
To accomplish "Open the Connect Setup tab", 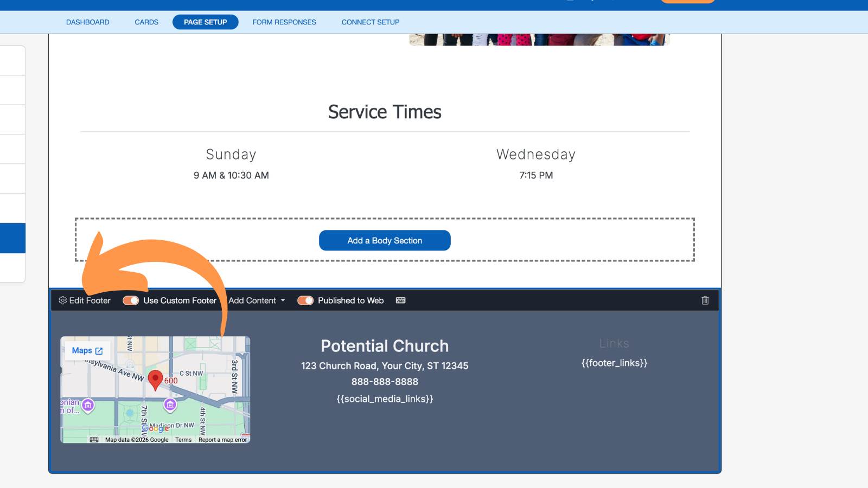I will pos(370,22).
